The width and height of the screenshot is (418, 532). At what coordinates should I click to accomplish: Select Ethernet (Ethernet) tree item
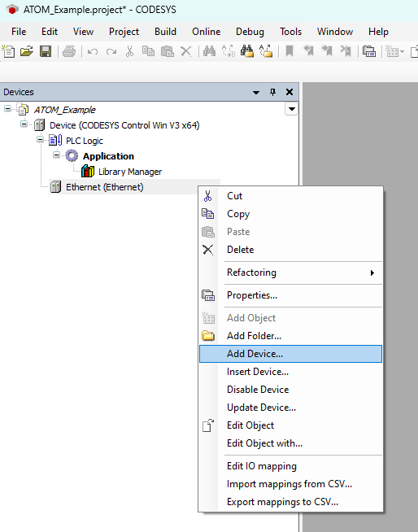104,187
